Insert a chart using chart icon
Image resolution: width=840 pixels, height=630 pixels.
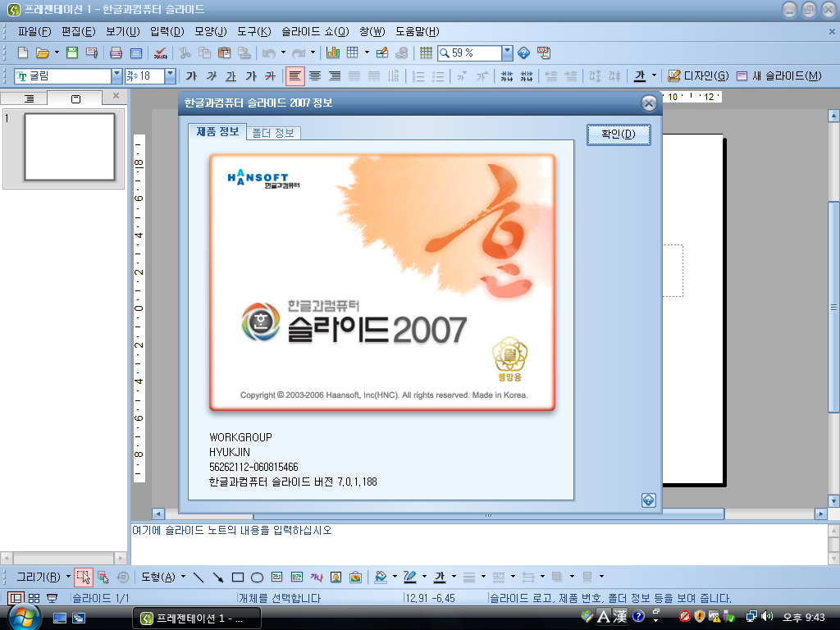[x=333, y=52]
